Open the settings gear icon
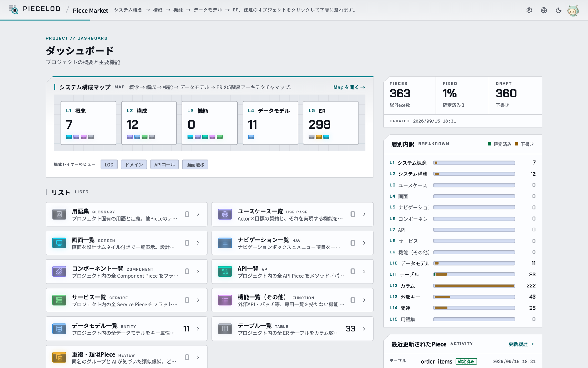Screen dimensions: 588x368 [529, 10]
